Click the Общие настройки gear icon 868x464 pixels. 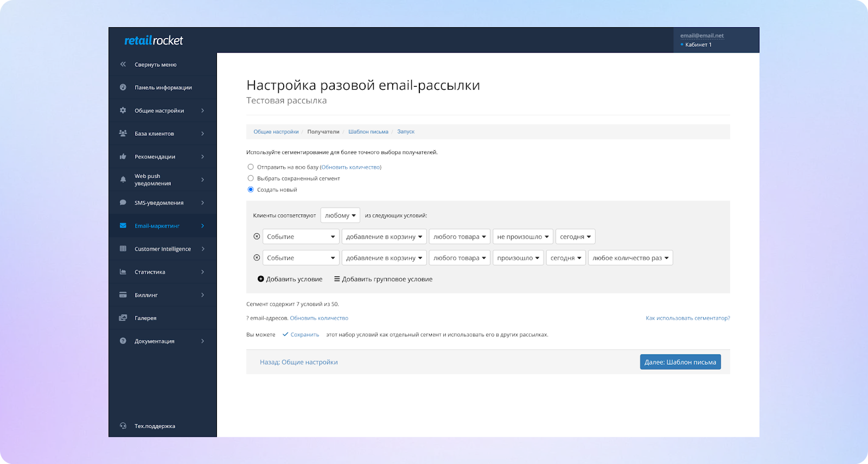(123, 110)
